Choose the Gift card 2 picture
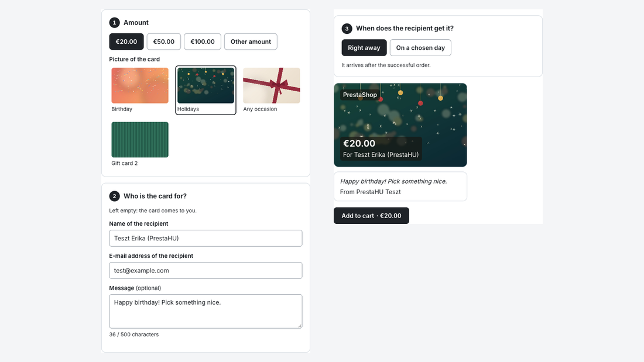Image resolution: width=644 pixels, height=362 pixels. 140,144
